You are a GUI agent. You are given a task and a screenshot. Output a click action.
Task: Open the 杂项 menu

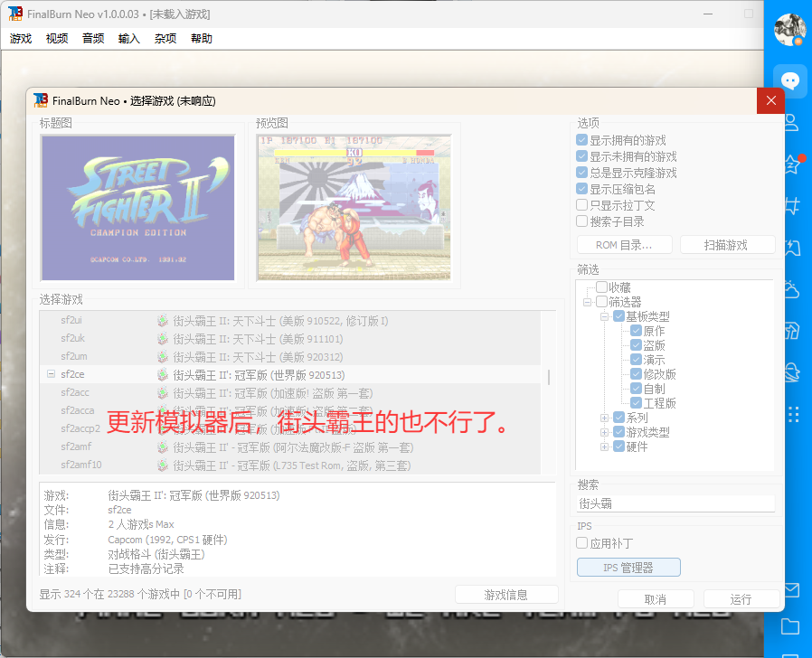click(165, 38)
